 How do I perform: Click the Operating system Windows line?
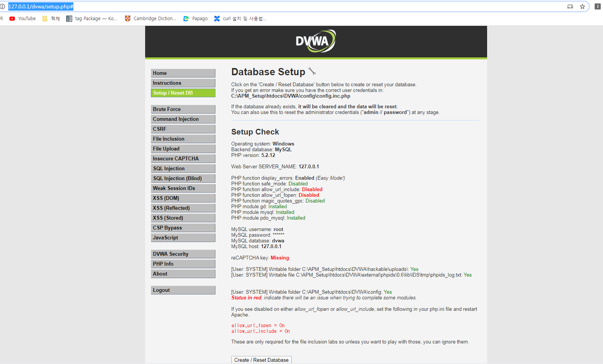point(263,144)
